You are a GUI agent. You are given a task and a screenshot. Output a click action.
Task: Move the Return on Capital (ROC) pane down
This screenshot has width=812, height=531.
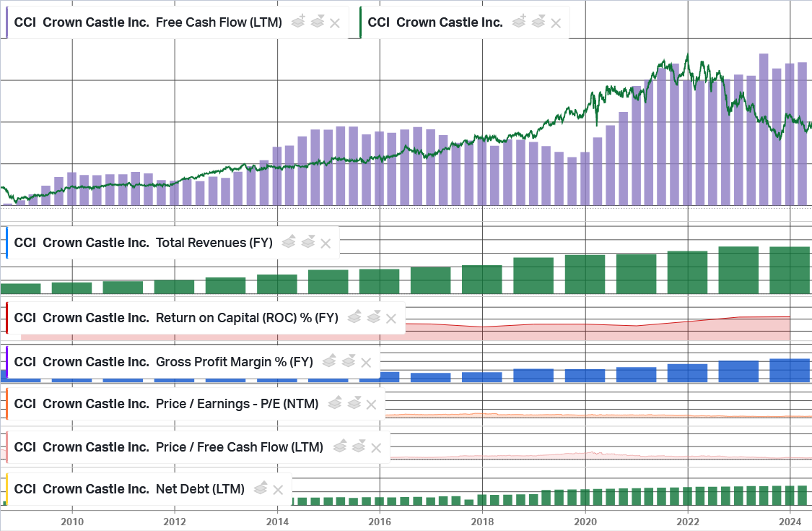(x=373, y=317)
